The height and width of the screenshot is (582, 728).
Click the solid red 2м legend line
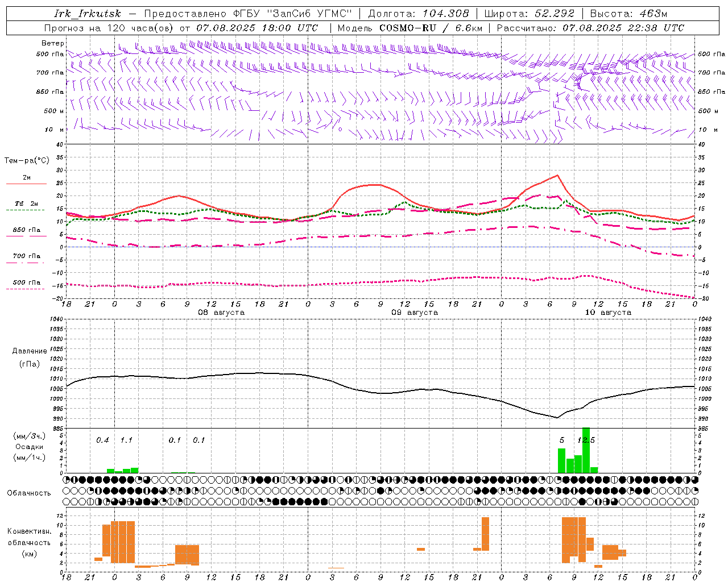click(x=26, y=184)
